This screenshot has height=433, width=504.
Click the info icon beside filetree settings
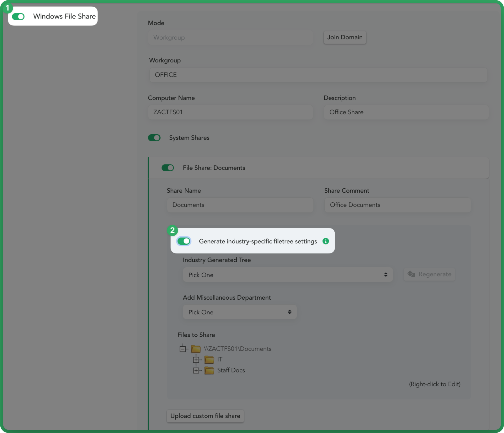point(326,241)
